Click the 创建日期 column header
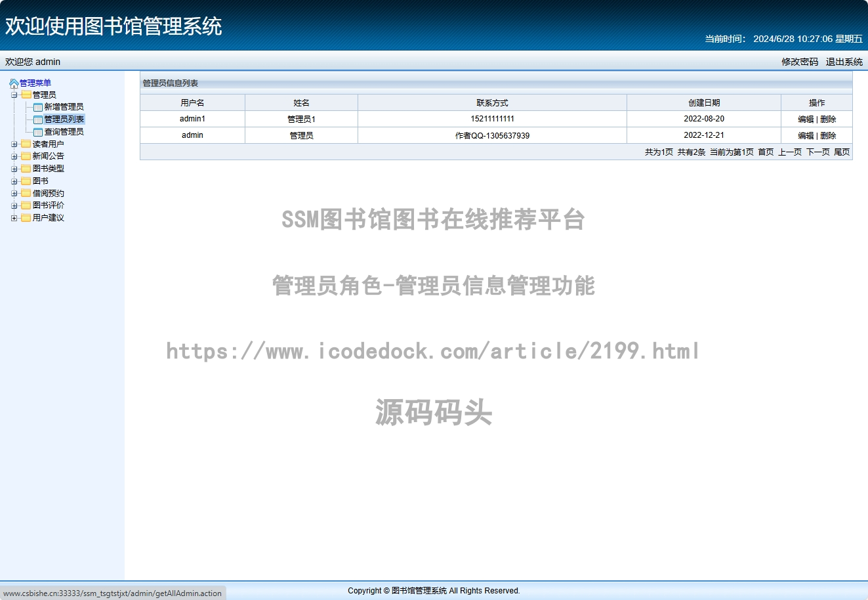868x600 pixels. point(704,103)
